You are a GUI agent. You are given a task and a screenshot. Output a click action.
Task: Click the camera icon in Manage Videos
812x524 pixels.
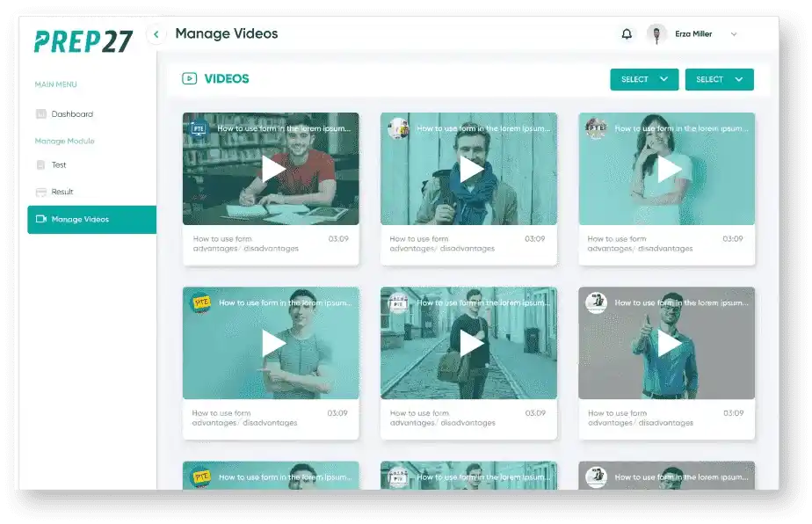41,219
